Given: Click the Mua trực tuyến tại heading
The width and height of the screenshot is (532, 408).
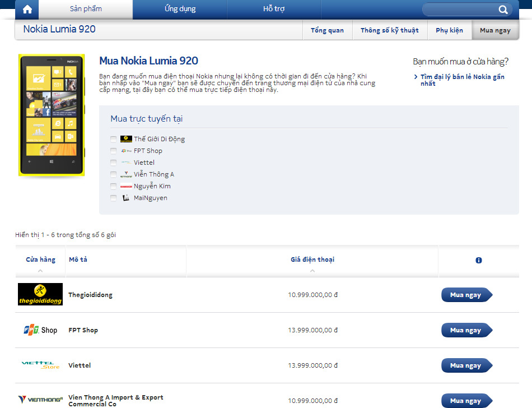Looking at the screenshot, I should [x=147, y=119].
